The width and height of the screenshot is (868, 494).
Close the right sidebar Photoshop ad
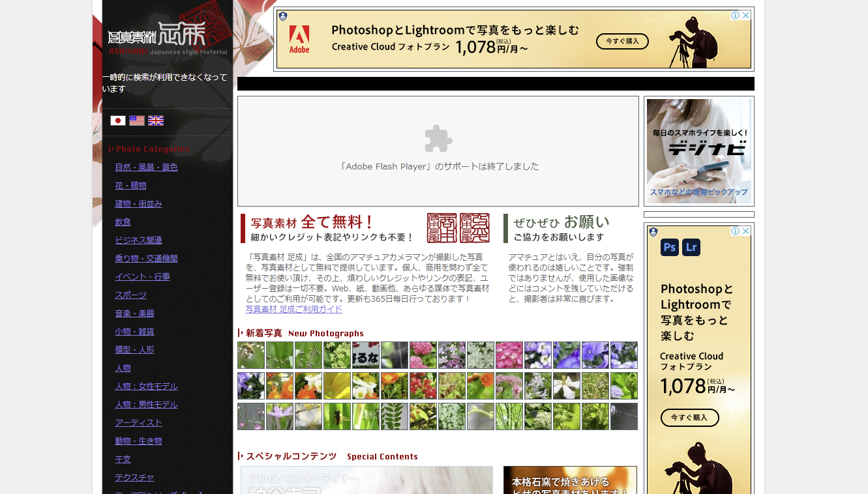click(745, 231)
